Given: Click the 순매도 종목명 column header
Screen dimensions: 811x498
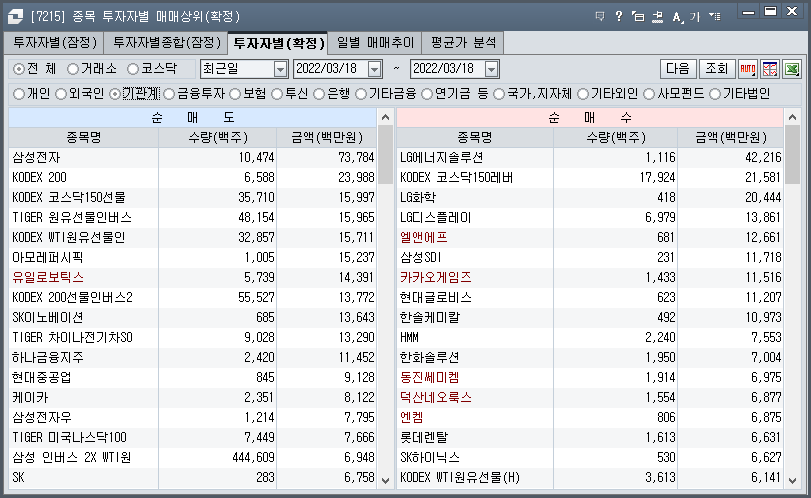Looking at the screenshot, I should pyautogui.click(x=84, y=138).
